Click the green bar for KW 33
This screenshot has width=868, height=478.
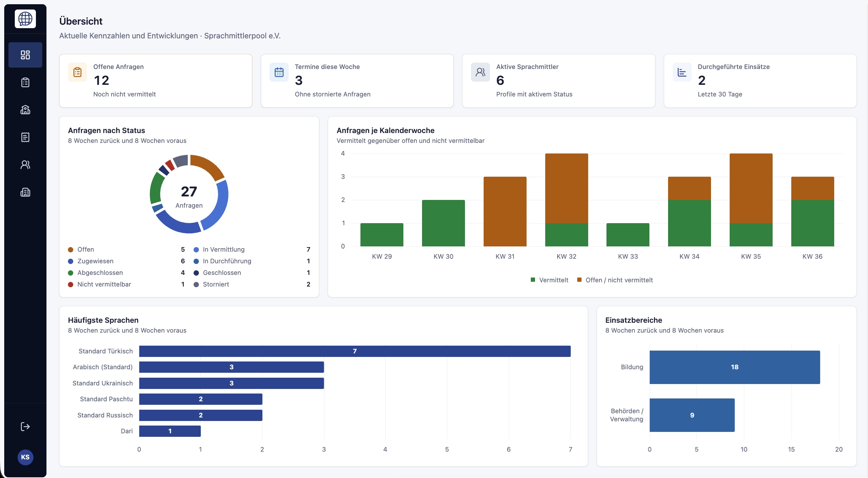point(628,235)
